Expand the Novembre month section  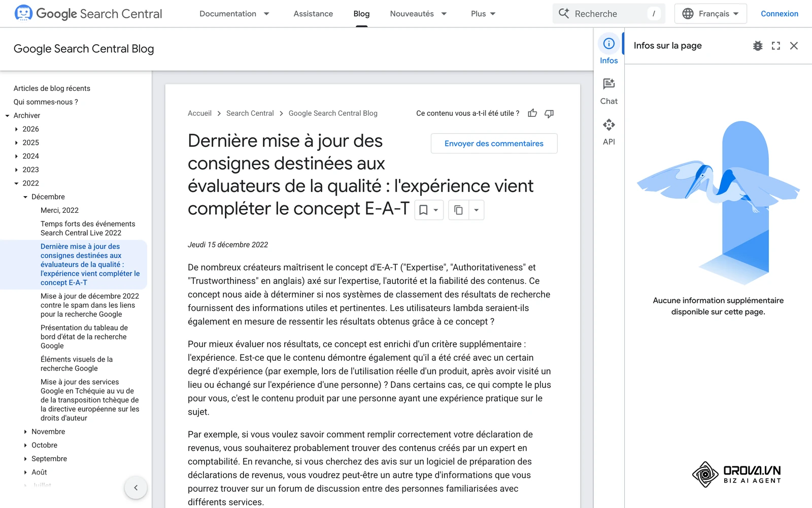tap(25, 432)
